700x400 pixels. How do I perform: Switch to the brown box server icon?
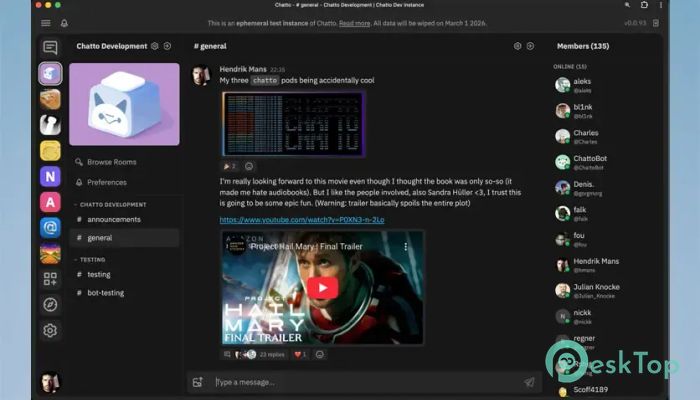coord(50,100)
